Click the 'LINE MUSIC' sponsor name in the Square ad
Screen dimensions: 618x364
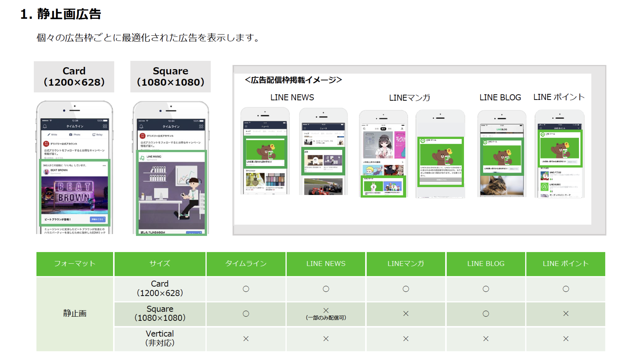click(x=154, y=156)
